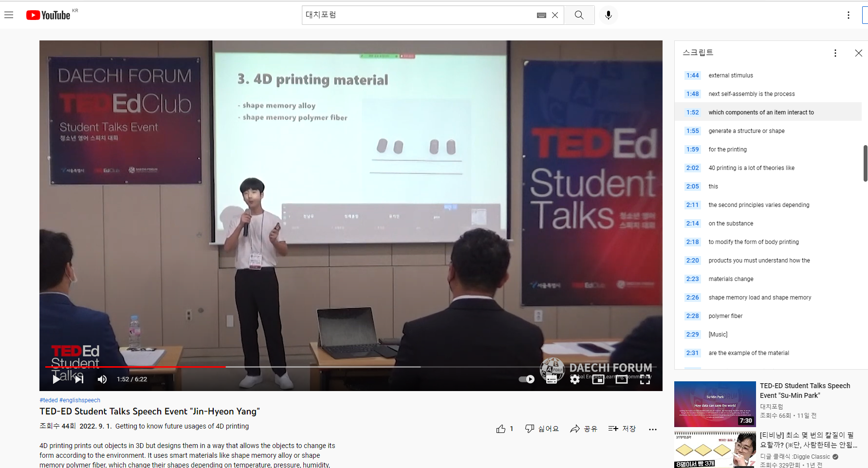Screen dimensions: 868x468
Task: Like the video with thumbs up
Action: (501, 429)
